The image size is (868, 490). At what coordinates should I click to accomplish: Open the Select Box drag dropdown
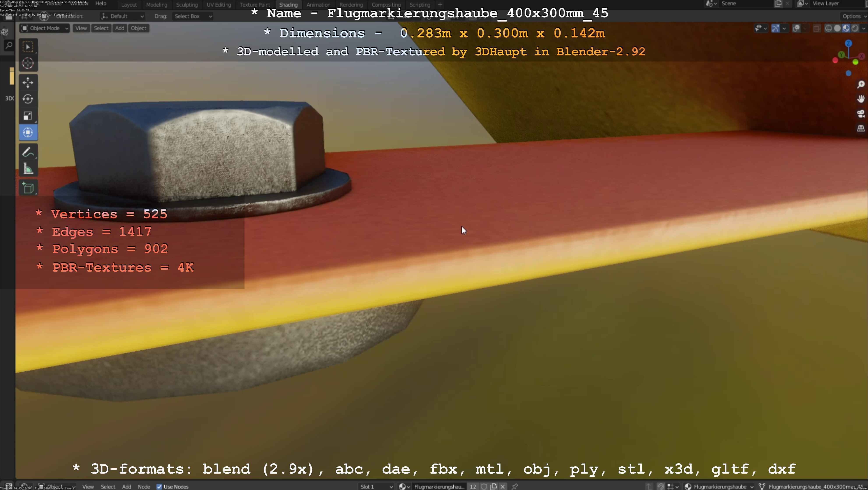pos(193,16)
